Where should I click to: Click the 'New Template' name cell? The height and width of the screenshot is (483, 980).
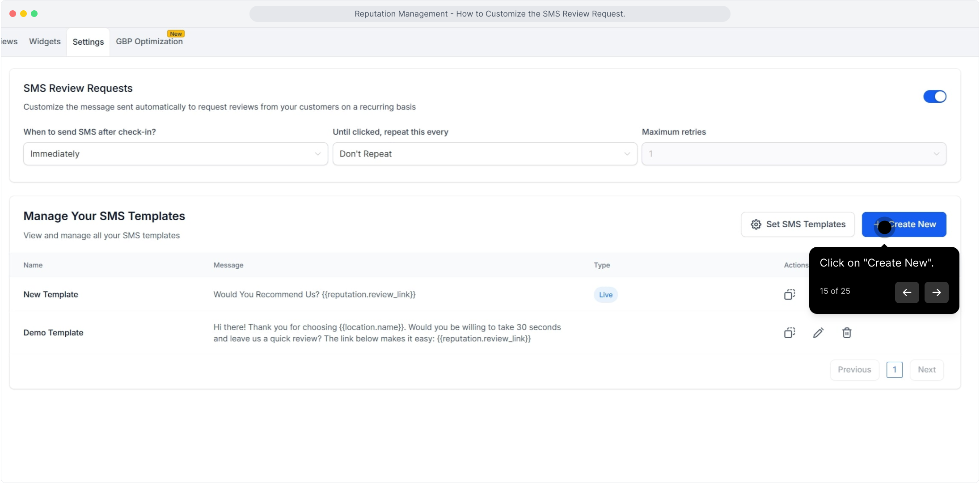tap(51, 294)
